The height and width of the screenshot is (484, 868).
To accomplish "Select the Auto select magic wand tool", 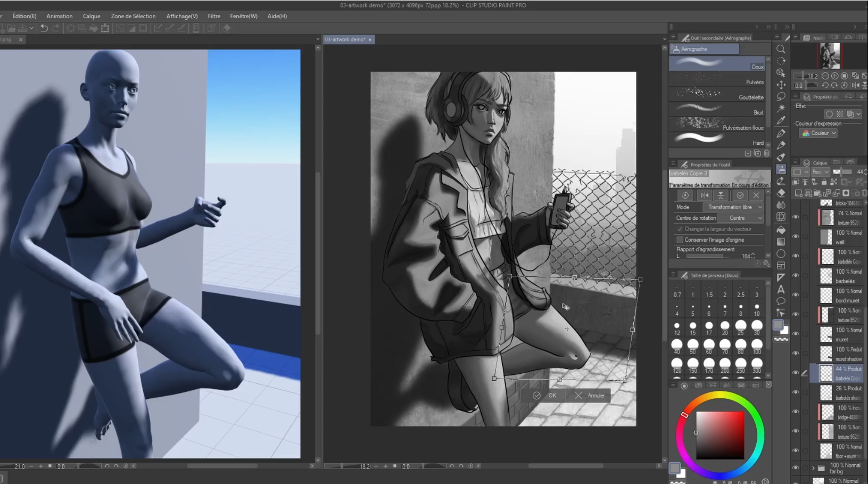I will (781, 108).
